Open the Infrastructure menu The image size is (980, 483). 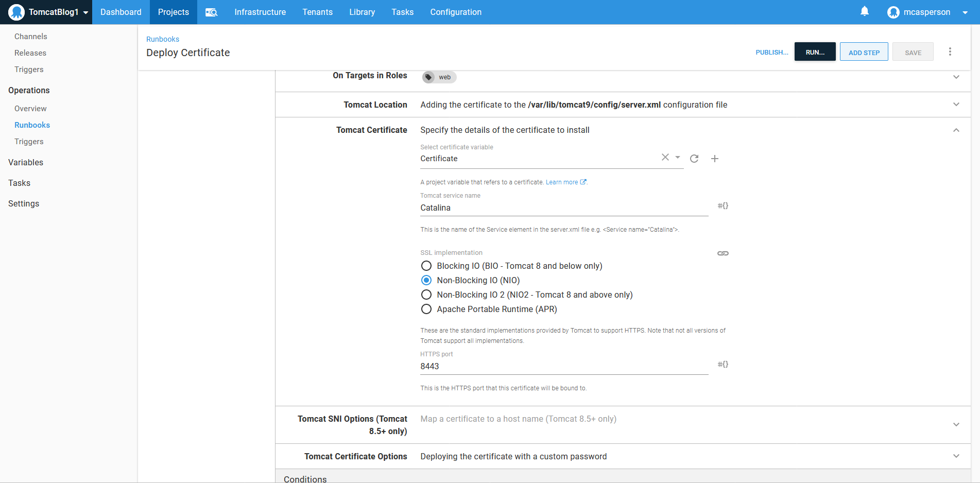tap(260, 12)
